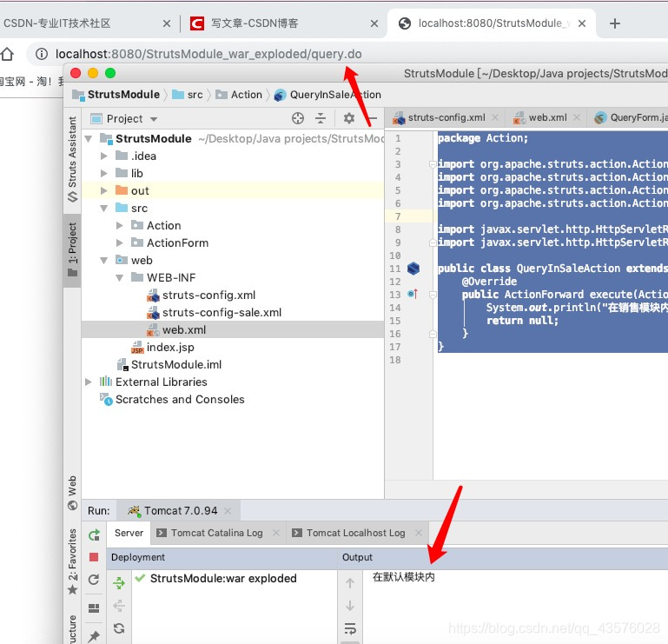Screen dimensions: 668x644
Task: Click the update application refresh icon
Action: [x=94, y=580]
